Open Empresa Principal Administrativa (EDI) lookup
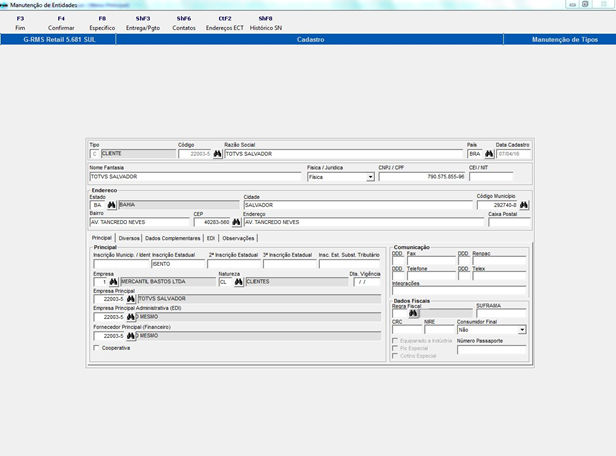The image size is (616, 456). [x=131, y=317]
